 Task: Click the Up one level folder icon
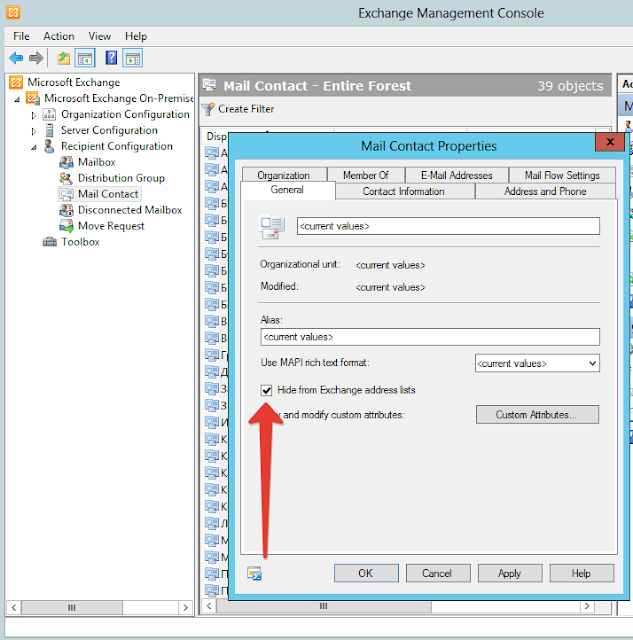pyautogui.click(x=64, y=58)
